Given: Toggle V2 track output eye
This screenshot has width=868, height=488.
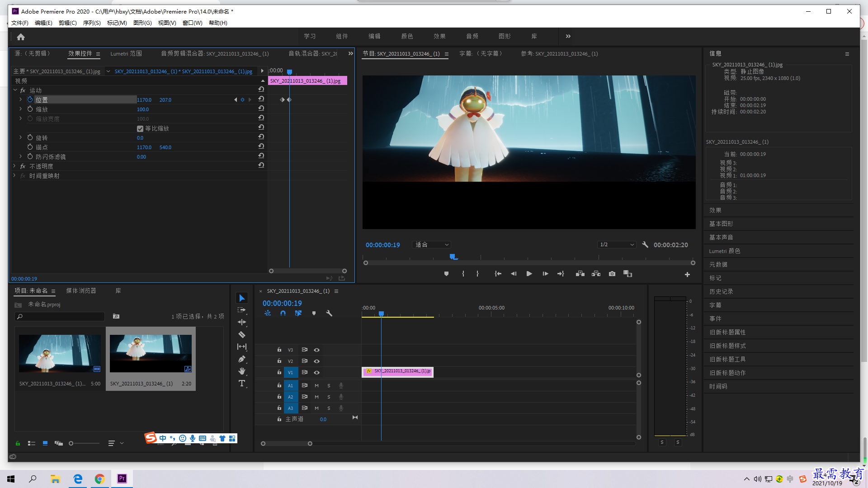Looking at the screenshot, I should coord(316,361).
